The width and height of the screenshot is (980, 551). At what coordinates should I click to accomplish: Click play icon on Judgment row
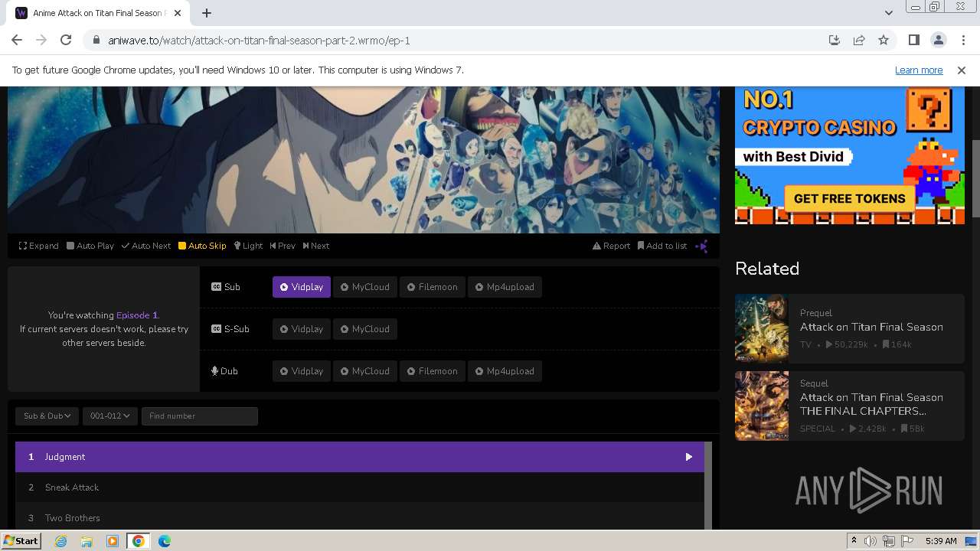(x=688, y=457)
